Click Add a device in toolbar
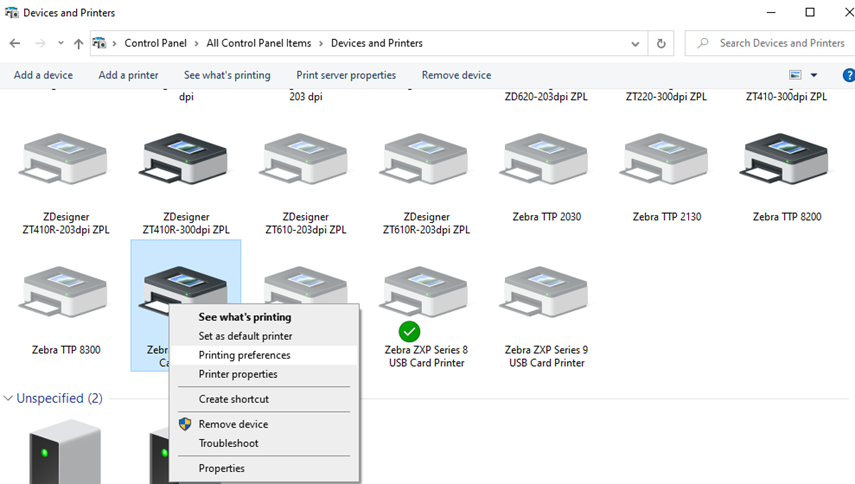Image resolution: width=855 pixels, height=484 pixels. pyautogui.click(x=43, y=75)
